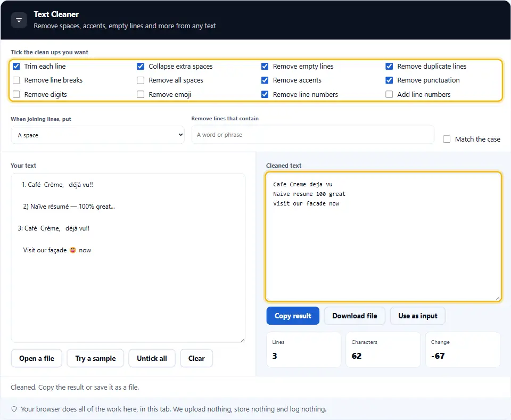Tick the Remove emoji checkbox
This screenshot has width=511, height=420.
tap(141, 95)
